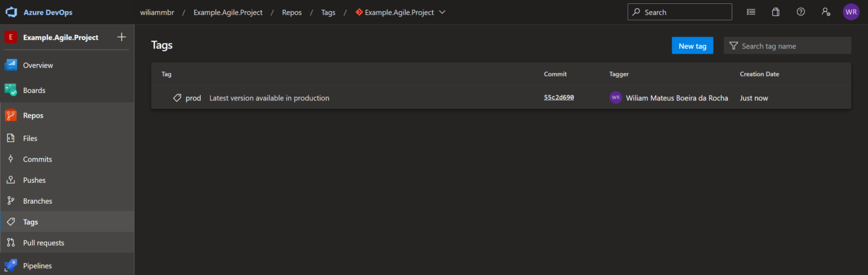Select the prod tag name
868x275 pixels.
(193, 98)
